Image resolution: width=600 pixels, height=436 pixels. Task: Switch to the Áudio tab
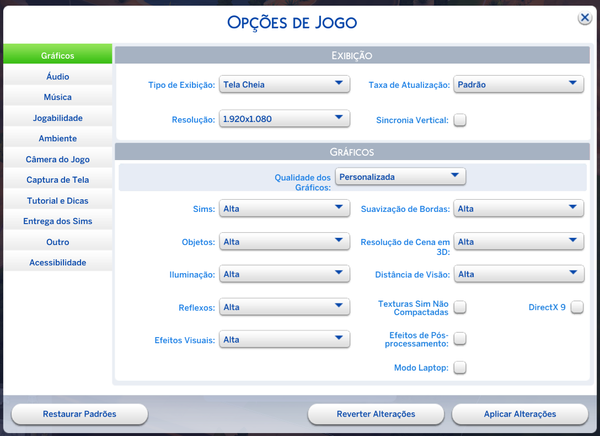(58, 76)
